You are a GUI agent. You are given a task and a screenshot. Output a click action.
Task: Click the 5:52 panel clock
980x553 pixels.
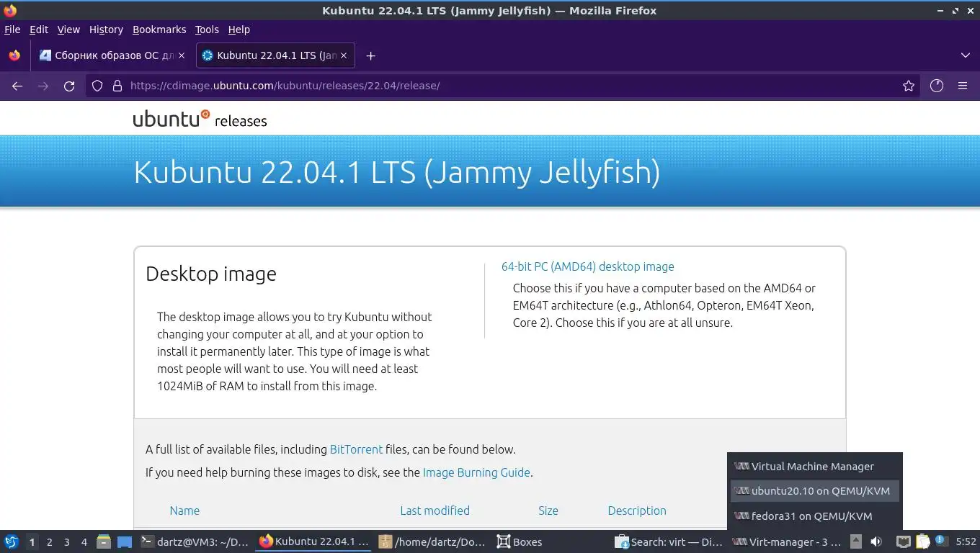pos(966,541)
